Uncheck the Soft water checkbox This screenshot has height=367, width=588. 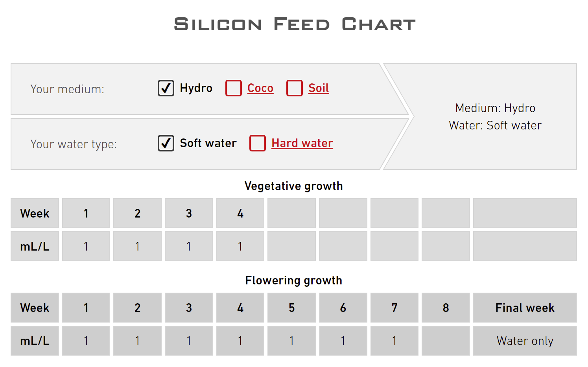pos(166,143)
